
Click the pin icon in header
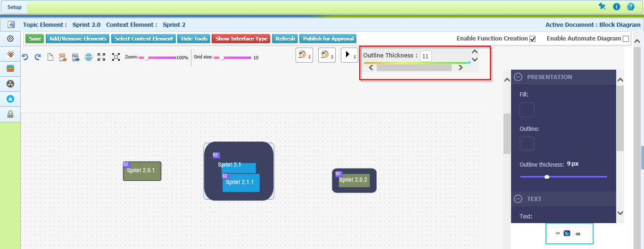click(x=602, y=6)
